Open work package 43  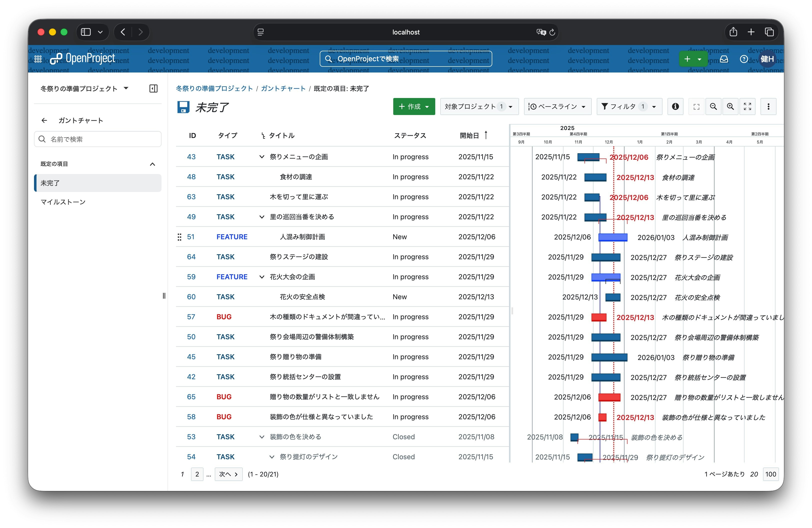point(191,156)
